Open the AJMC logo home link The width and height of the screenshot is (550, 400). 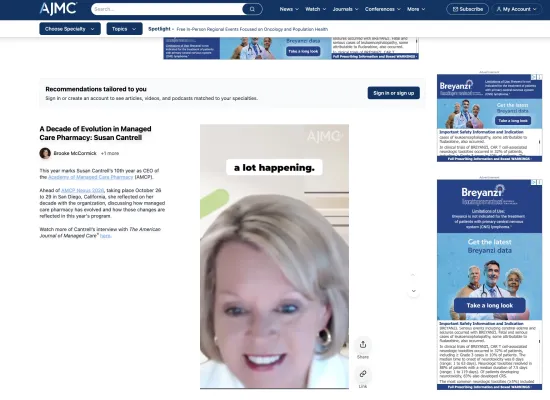point(58,8)
